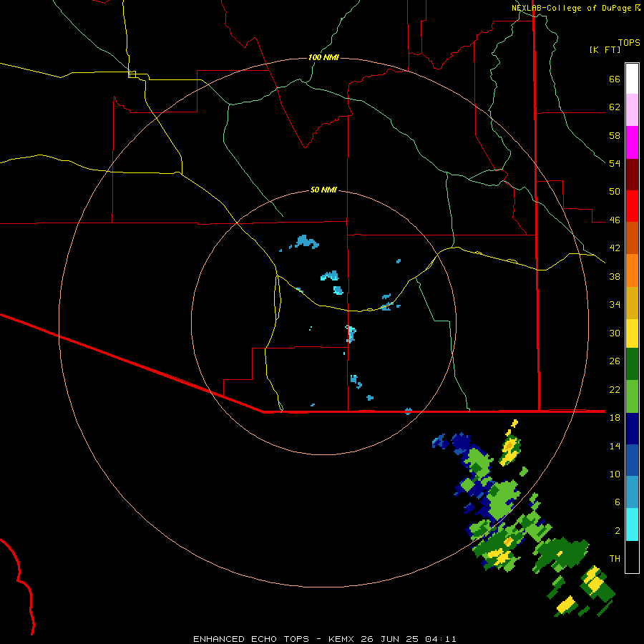644x644 pixels.
Task: Click legend value "62"
Action: [x=615, y=107]
